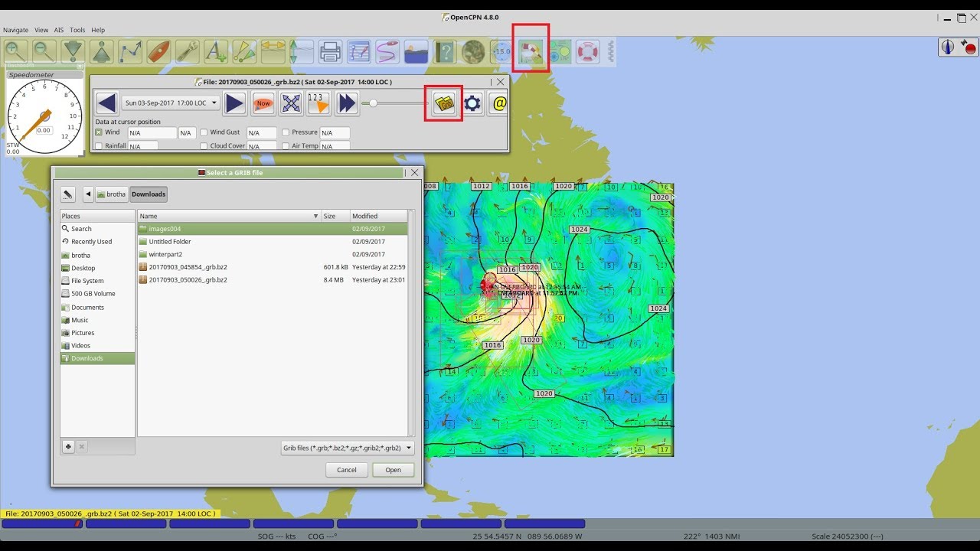Select file 20170903_045854_.grb.bz2
980x551 pixels.
coord(272,267)
